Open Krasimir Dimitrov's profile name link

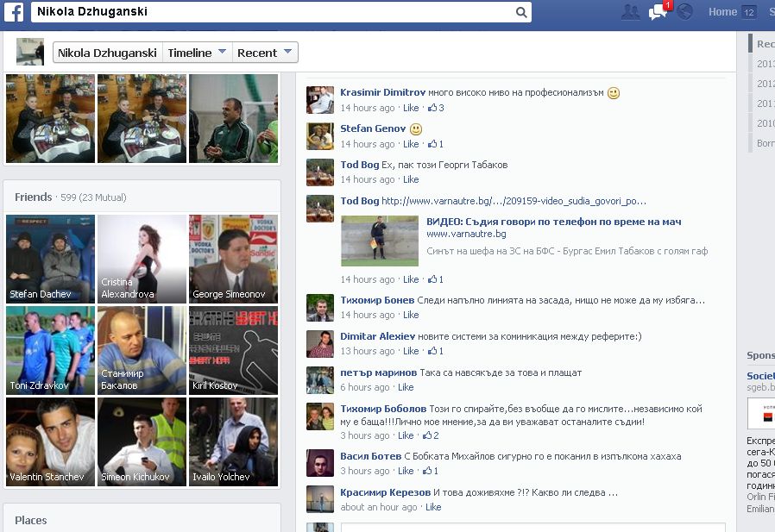pyautogui.click(x=382, y=92)
